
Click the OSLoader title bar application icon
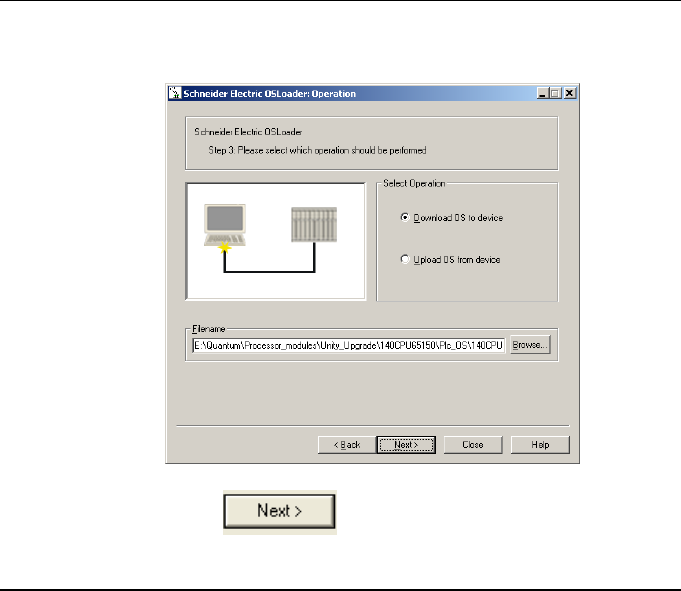(x=175, y=93)
